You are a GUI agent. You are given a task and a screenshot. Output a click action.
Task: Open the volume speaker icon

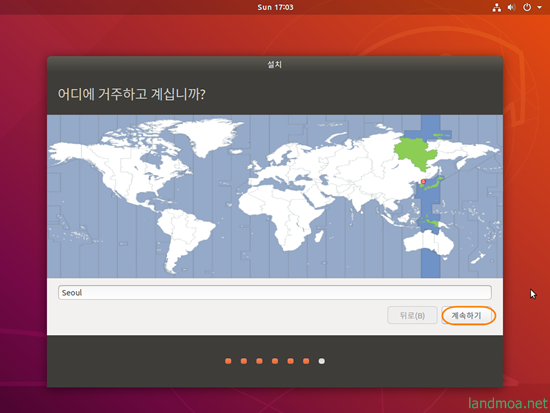tap(511, 7)
